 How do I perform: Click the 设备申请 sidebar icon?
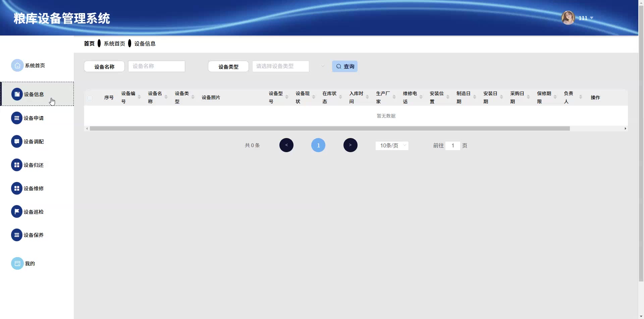click(17, 118)
